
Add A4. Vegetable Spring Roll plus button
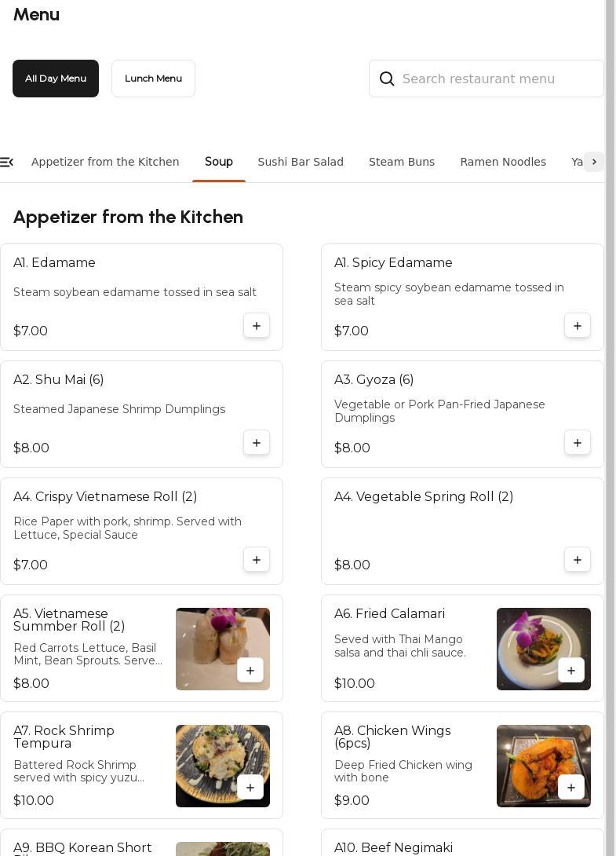[578, 560]
